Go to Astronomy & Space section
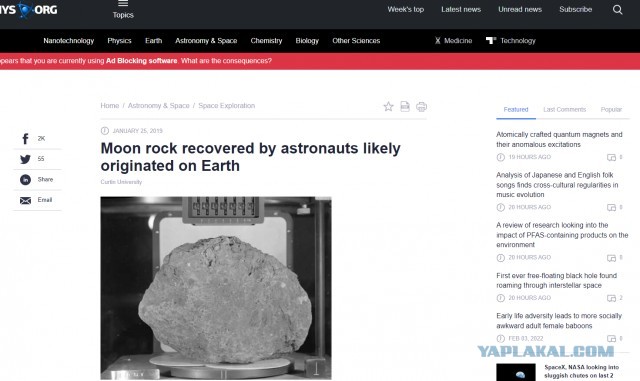Image resolution: width=640 pixels, height=381 pixels. 206,40
